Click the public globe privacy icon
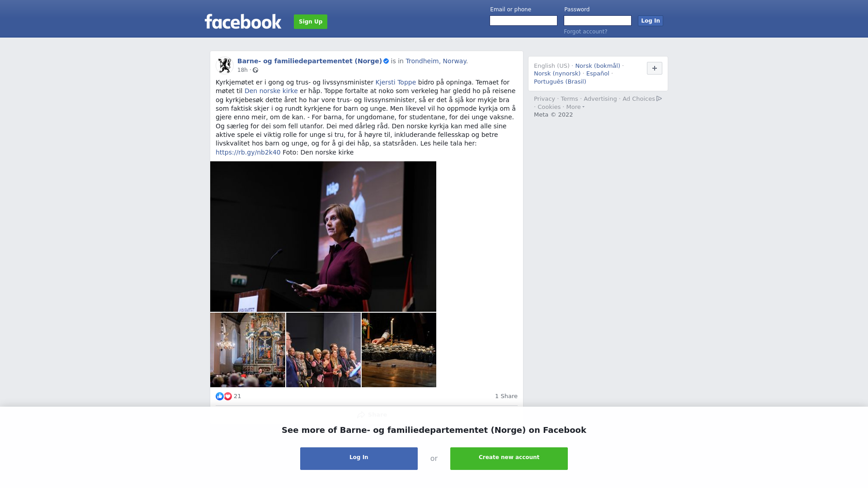Viewport: 868px width, 488px height. [255, 70]
